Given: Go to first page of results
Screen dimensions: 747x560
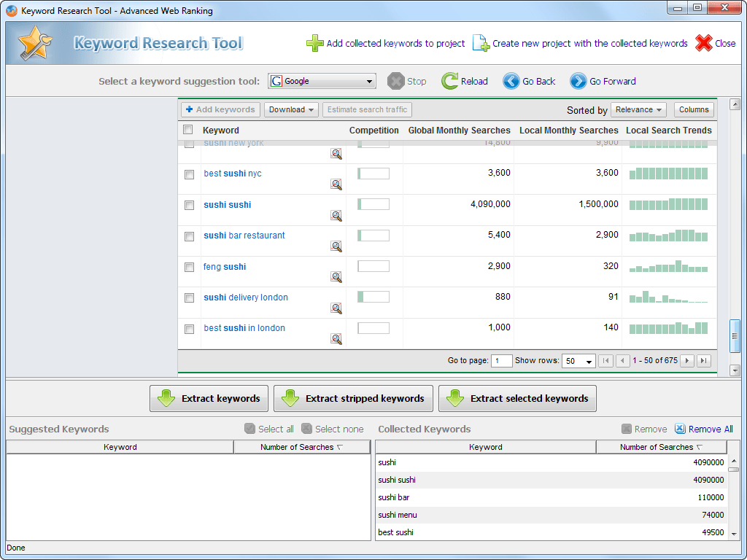Looking at the screenshot, I should [x=605, y=360].
